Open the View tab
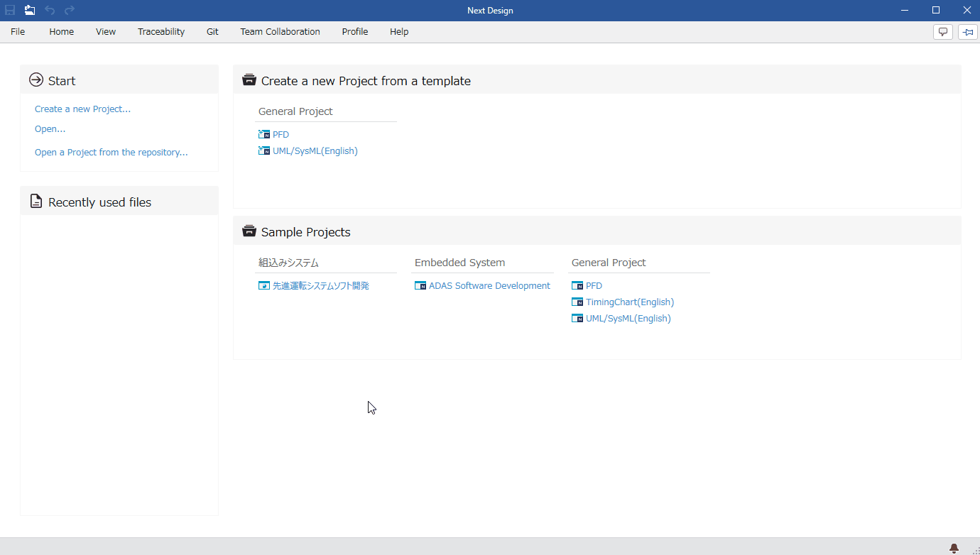The height and width of the screenshot is (555, 980). [106, 32]
